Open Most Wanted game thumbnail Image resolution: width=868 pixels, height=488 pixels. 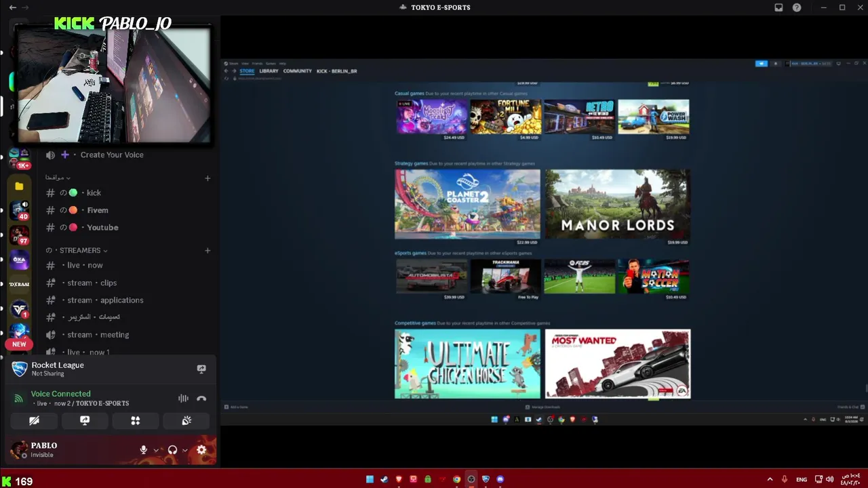[618, 364]
